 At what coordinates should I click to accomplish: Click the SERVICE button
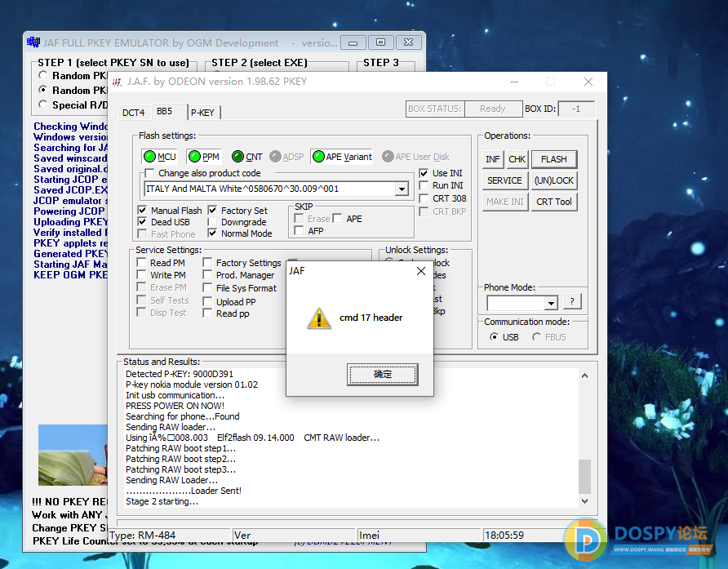pyautogui.click(x=504, y=180)
